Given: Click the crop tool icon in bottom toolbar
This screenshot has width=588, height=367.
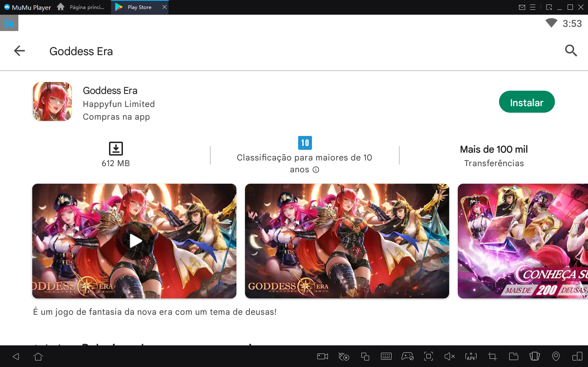Looking at the screenshot, I should (492, 356).
